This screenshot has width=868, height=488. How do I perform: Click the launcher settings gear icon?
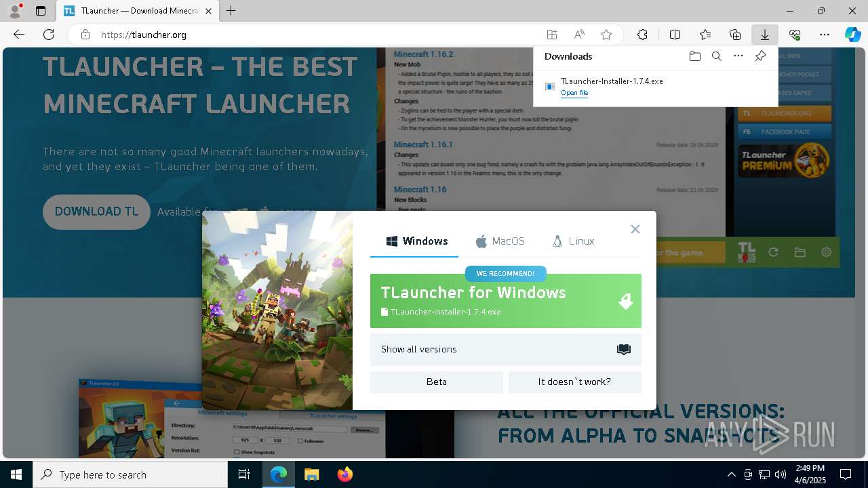826,252
